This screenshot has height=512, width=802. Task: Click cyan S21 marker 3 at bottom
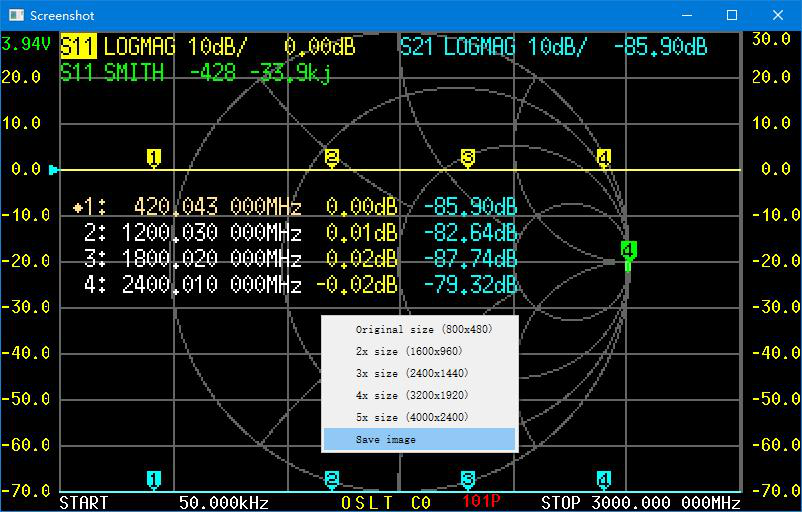(x=468, y=480)
